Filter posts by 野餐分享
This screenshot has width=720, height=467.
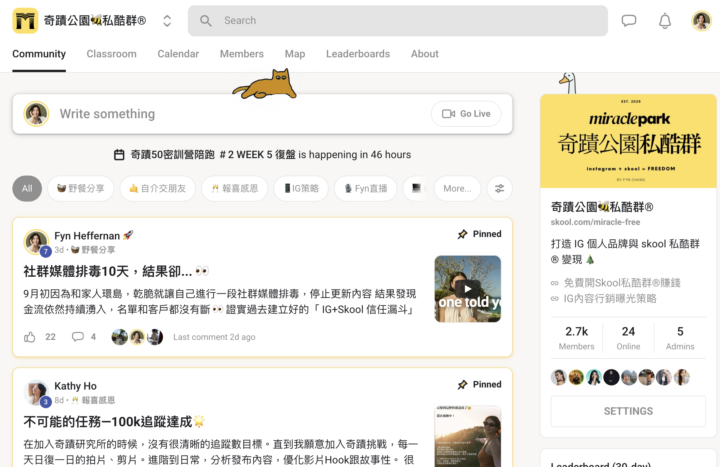pos(80,188)
